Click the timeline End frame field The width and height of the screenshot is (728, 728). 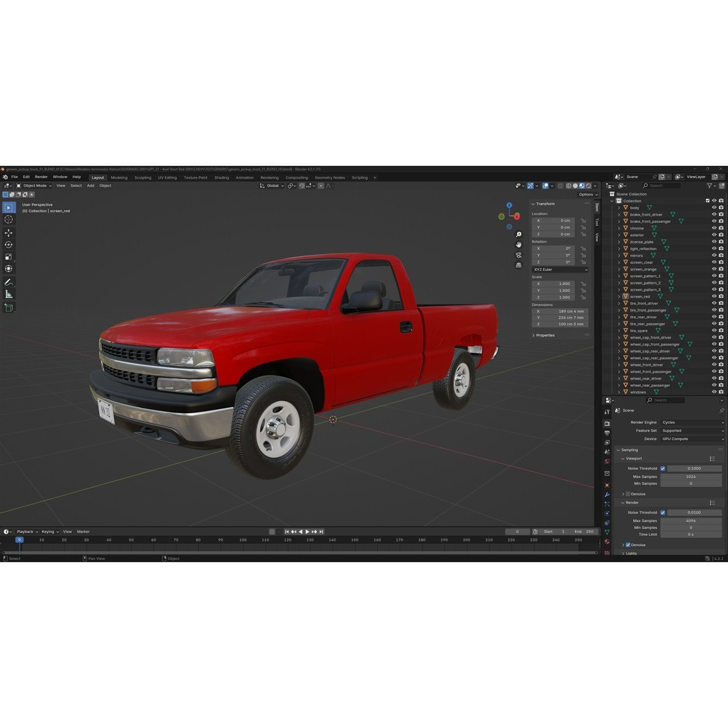[584, 532]
